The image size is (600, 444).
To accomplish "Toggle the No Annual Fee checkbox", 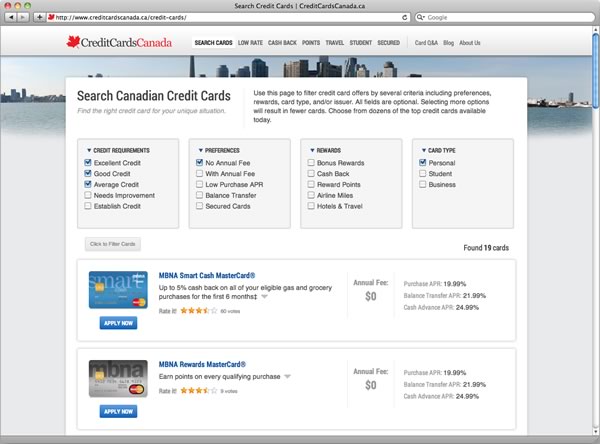I will [x=199, y=163].
